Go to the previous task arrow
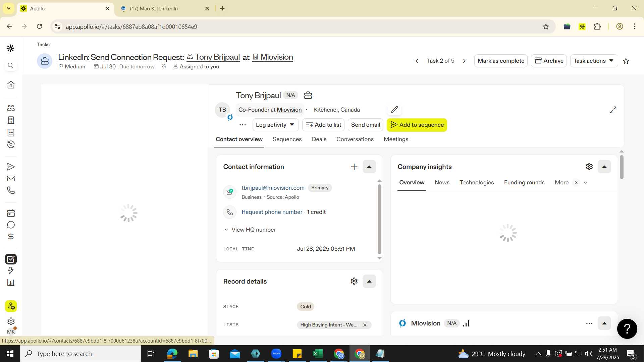Viewport: 644px width, 362px height. [417, 61]
